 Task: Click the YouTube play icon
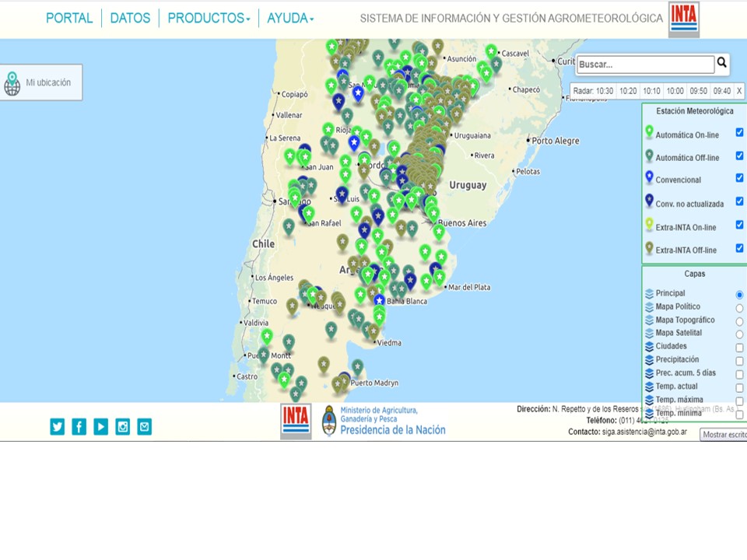tap(101, 426)
